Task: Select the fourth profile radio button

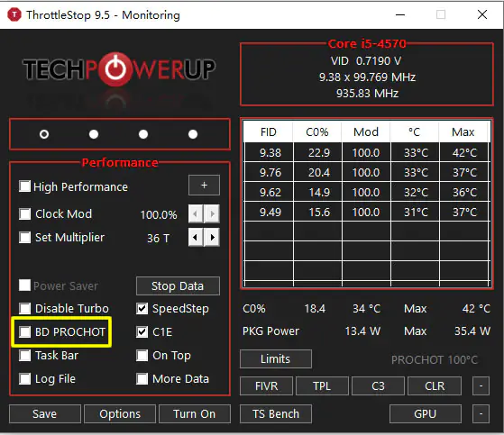Action: coord(193,134)
